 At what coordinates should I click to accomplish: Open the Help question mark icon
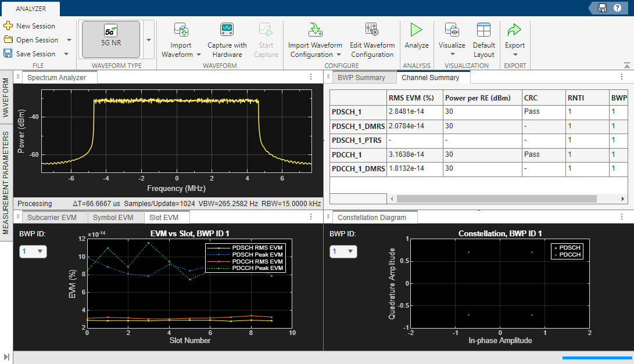click(617, 8)
